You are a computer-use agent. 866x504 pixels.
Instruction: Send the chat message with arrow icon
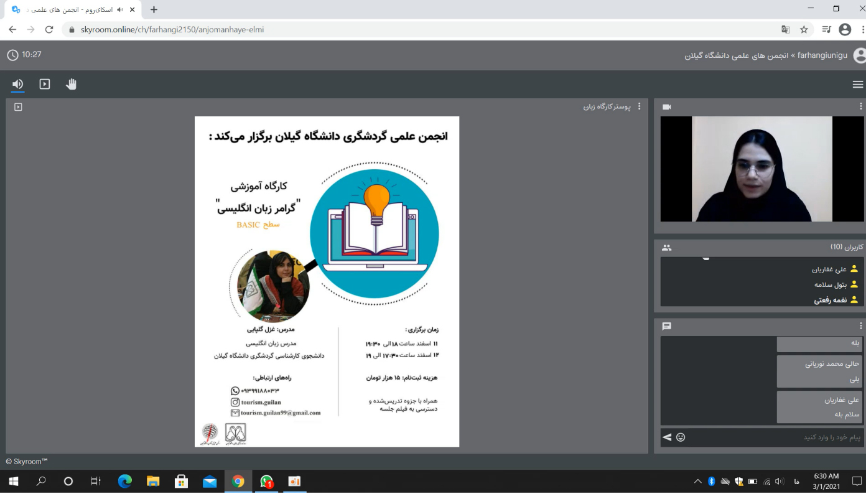tap(667, 437)
